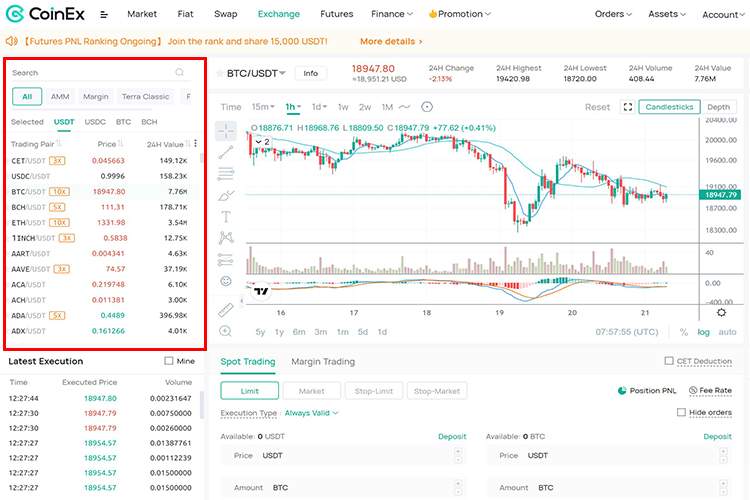Select the 5y chart range
Viewport: 750px width, 500px height.
coord(260,332)
